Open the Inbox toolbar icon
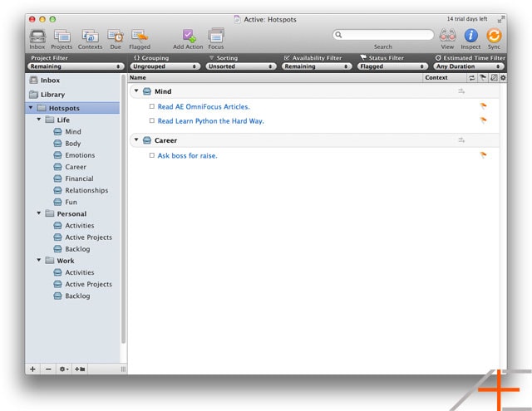Screen dimensions: 532x411 (x=37, y=37)
